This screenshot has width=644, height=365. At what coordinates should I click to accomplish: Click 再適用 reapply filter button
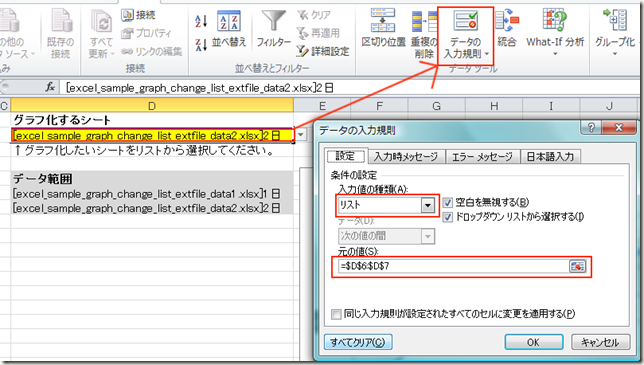[318, 33]
